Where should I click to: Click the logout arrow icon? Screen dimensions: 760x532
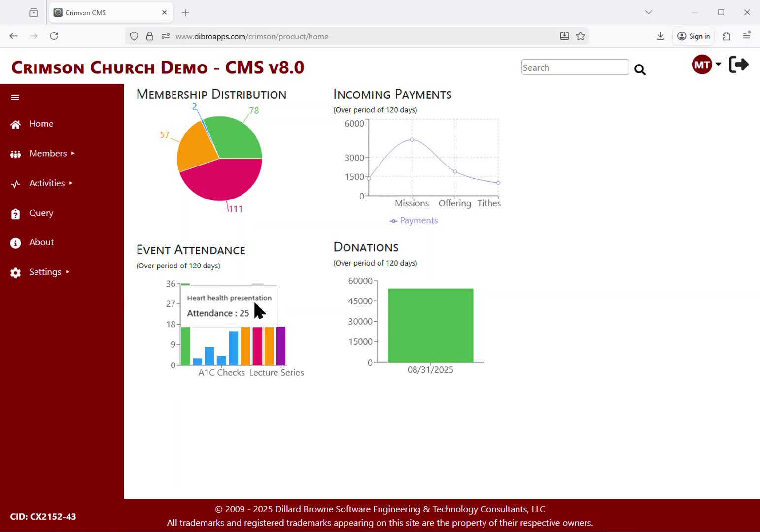[738, 65]
